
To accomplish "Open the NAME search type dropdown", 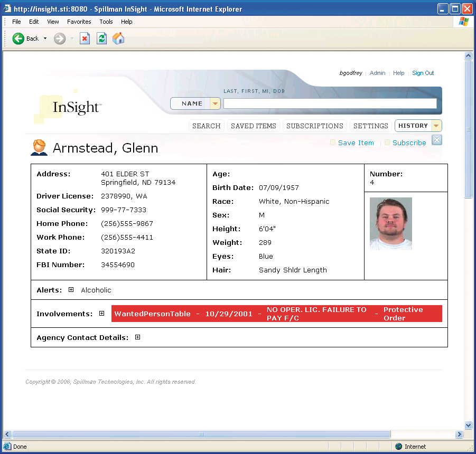I will coord(214,103).
